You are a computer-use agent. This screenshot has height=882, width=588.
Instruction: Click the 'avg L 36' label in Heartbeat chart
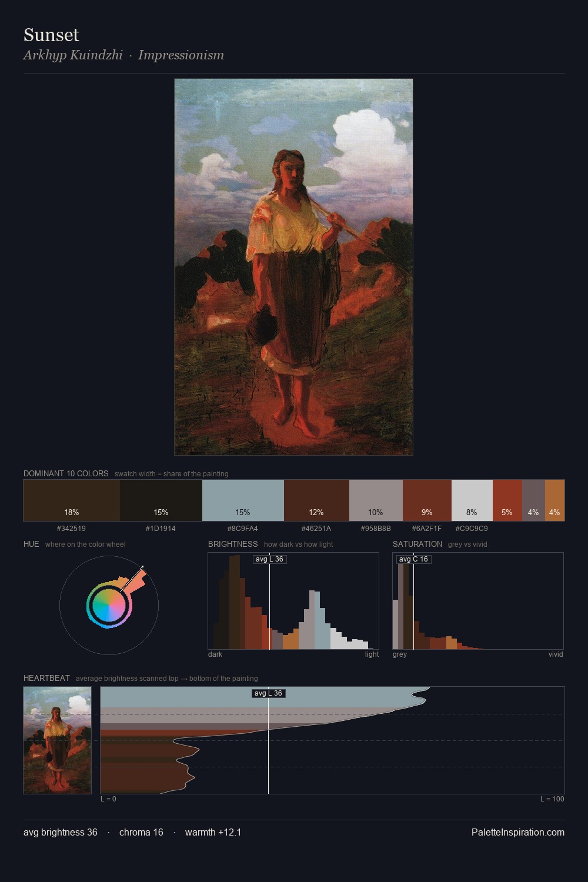pos(269,693)
